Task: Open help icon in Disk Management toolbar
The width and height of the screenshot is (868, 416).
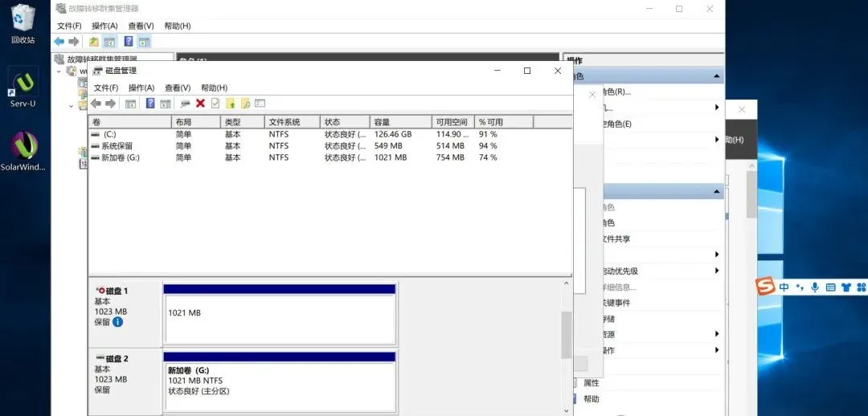Action: click(150, 104)
